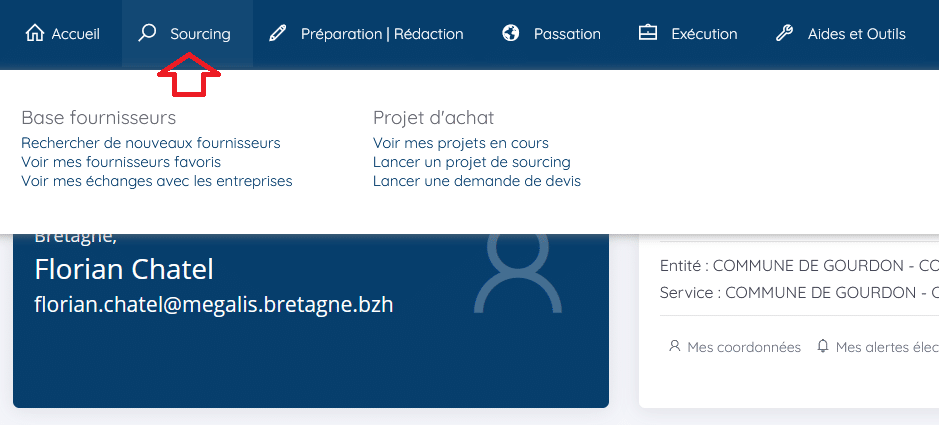Click the Accueil home icon
The image size is (939, 425).
coord(35,34)
